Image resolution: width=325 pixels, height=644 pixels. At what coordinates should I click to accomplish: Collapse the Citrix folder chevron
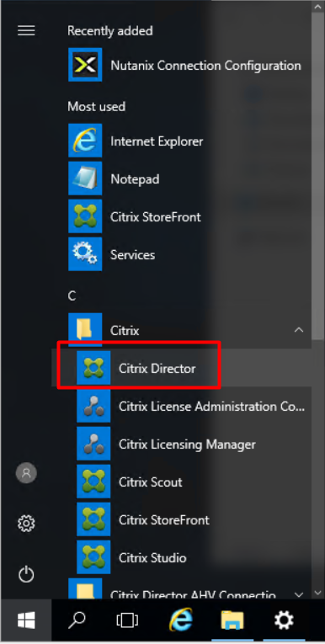[299, 330]
